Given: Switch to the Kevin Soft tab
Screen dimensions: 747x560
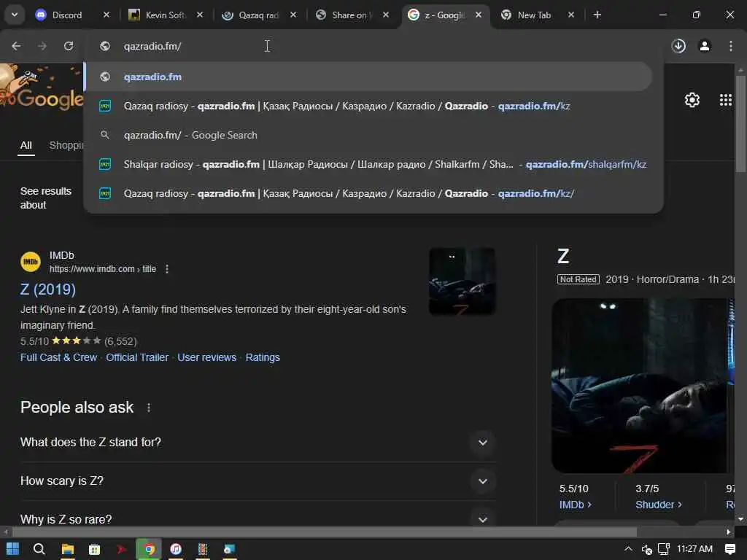Looking at the screenshot, I should click(x=165, y=15).
